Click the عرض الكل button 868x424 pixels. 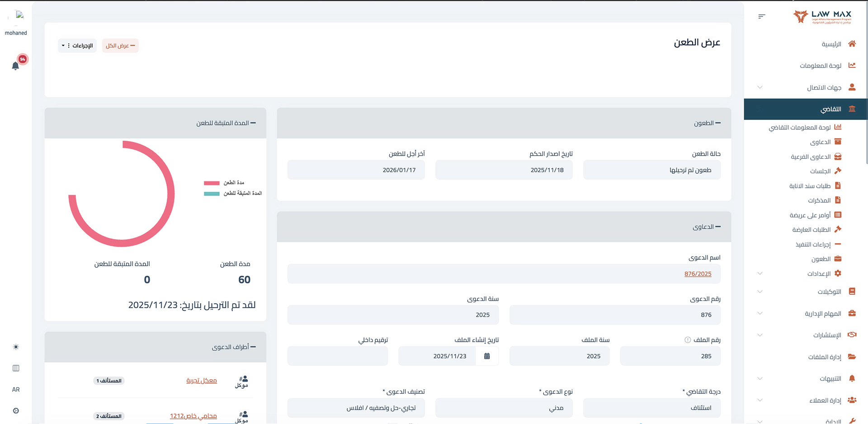point(120,46)
